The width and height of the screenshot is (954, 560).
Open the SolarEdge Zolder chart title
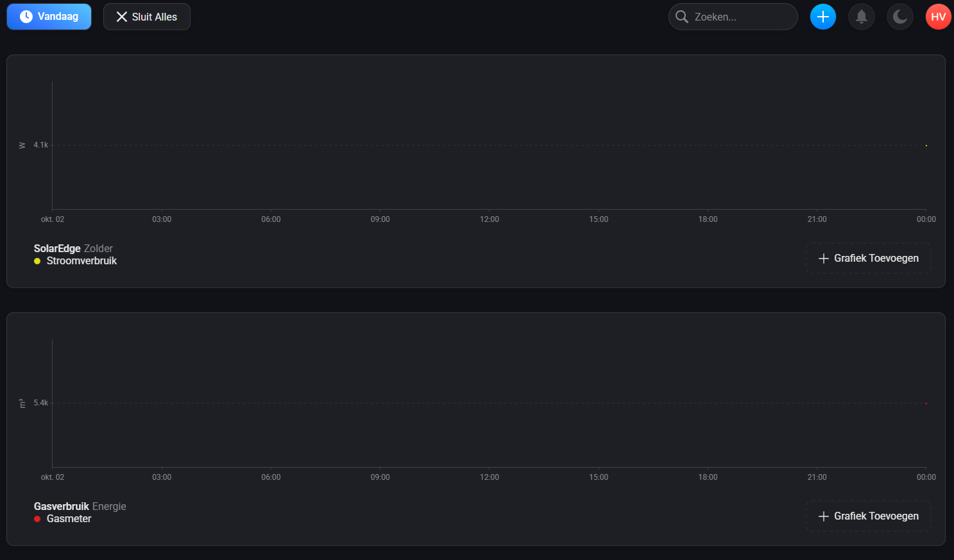pyautogui.click(x=73, y=248)
